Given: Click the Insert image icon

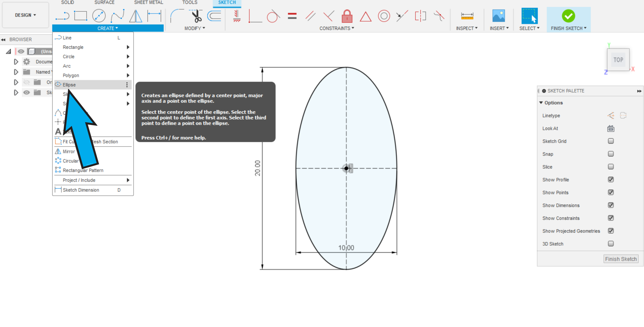Looking at the screenshot, I should pyautogui.click(x=498, y=16).
